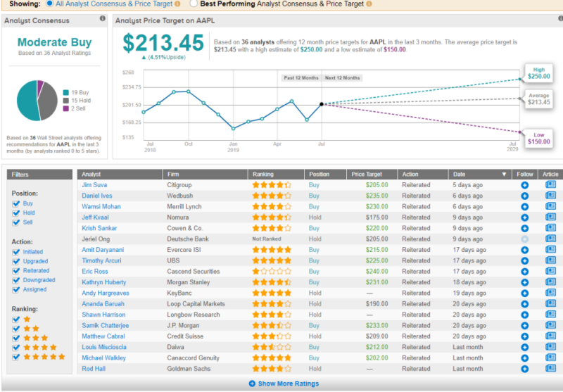Follow Krish Sankar plus icon
563x392 pixels.
tap(524, 228)
